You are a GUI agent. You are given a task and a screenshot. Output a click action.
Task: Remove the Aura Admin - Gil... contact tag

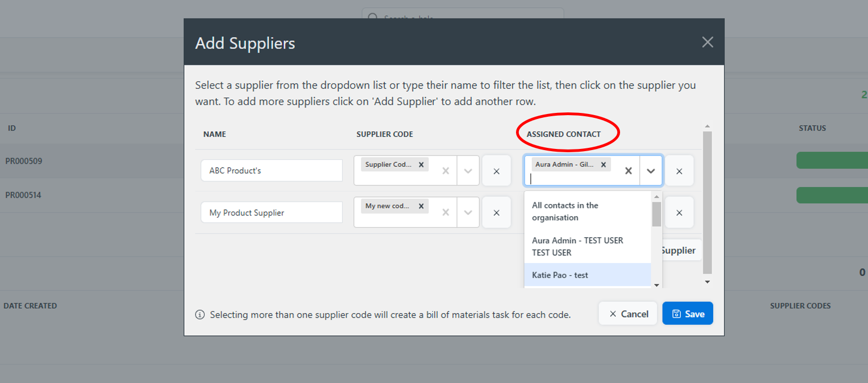coord(603,164)
